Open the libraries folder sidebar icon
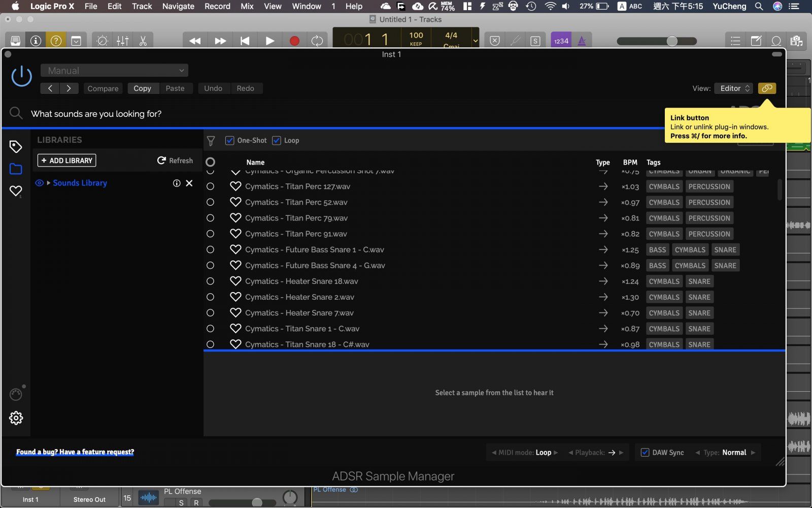This screenshot has height=508, width=812. (x=16, y=169)
